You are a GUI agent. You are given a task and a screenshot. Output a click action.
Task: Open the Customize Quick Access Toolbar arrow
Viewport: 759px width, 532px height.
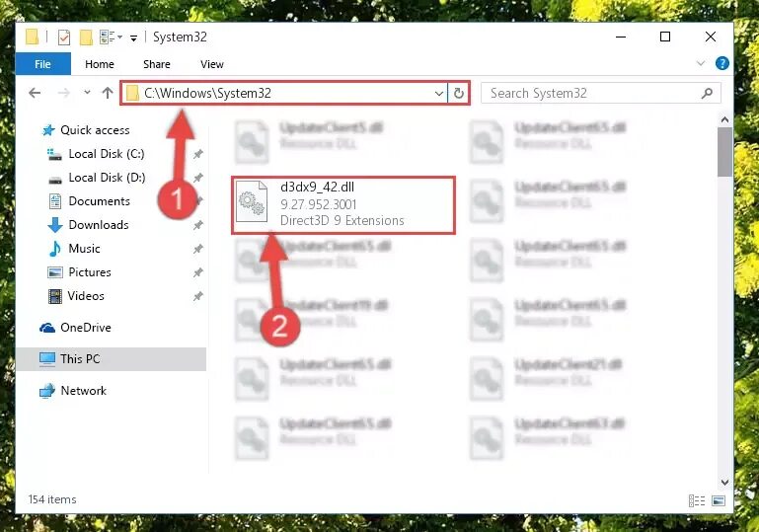(x=133, y=38)
